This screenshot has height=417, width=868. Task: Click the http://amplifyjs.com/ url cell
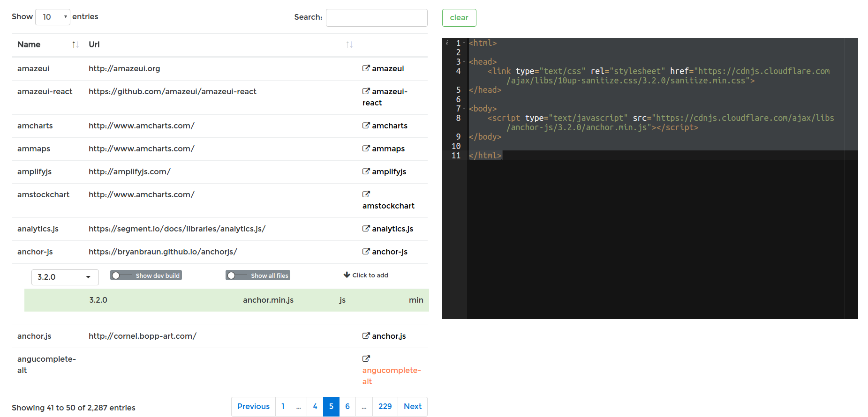pyautogui.click(x=129, y=171)
